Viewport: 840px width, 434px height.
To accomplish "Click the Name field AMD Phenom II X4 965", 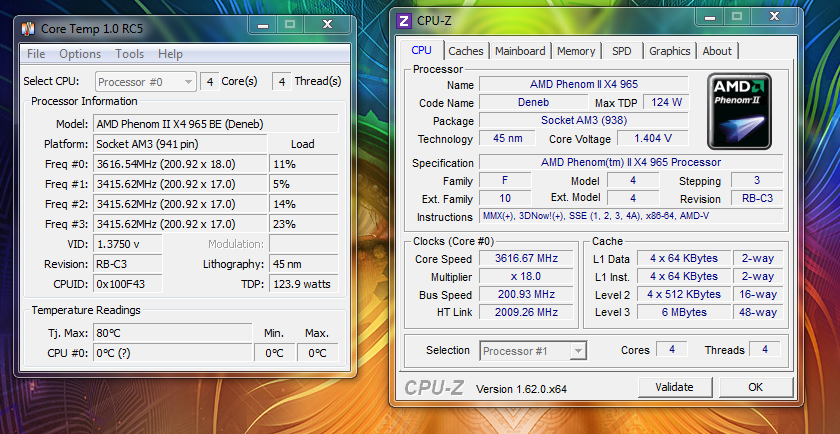I will [583, 85].
